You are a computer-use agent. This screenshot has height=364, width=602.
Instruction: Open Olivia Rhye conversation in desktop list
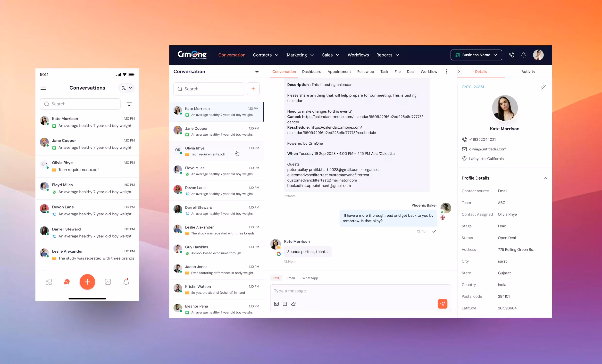tap(216, 151)
